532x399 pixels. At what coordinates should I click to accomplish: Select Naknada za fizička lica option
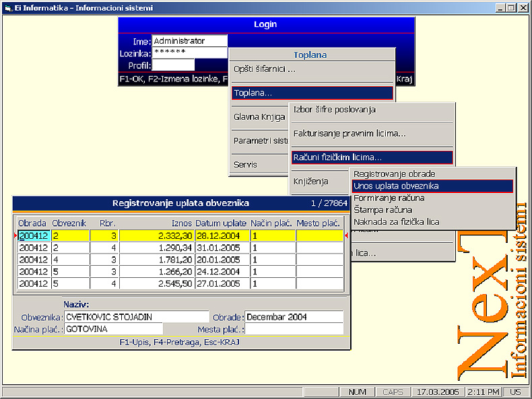click(x=397, y=222)
